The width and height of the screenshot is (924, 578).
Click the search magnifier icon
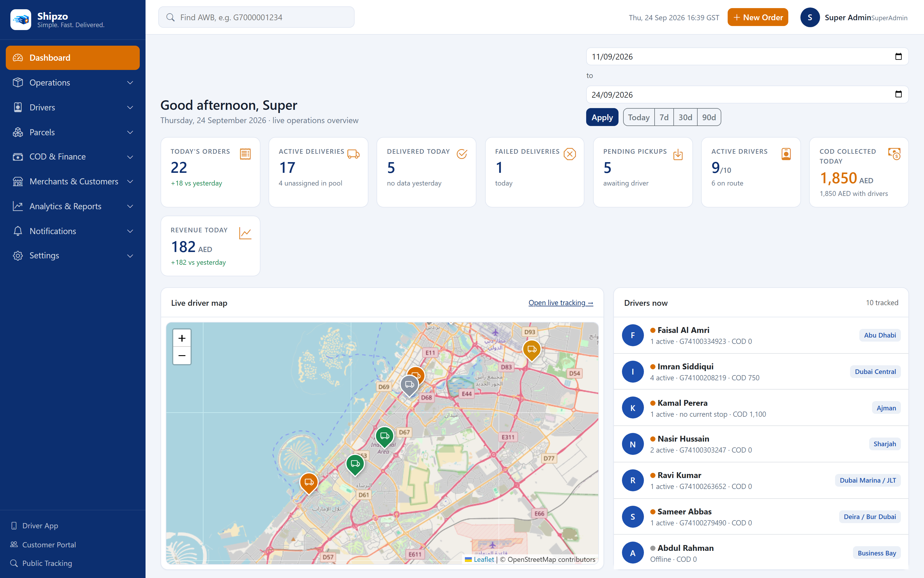point(170,17)
